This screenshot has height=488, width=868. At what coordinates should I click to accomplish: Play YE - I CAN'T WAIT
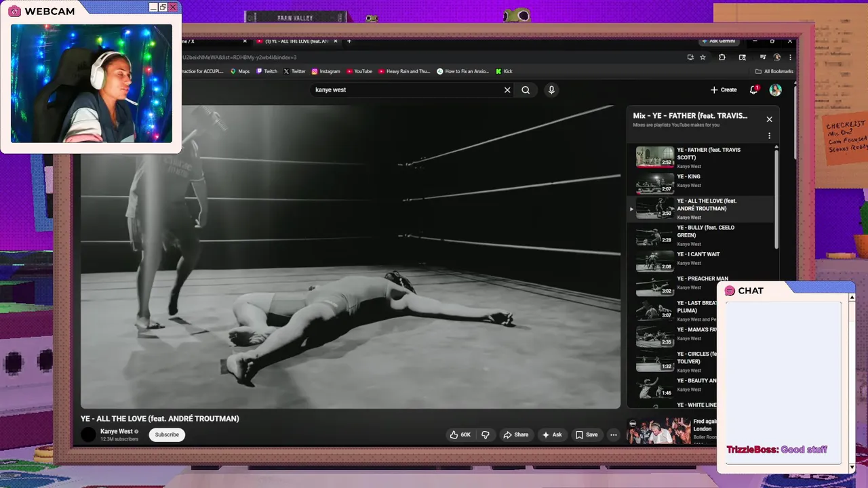tap(701, 260)
